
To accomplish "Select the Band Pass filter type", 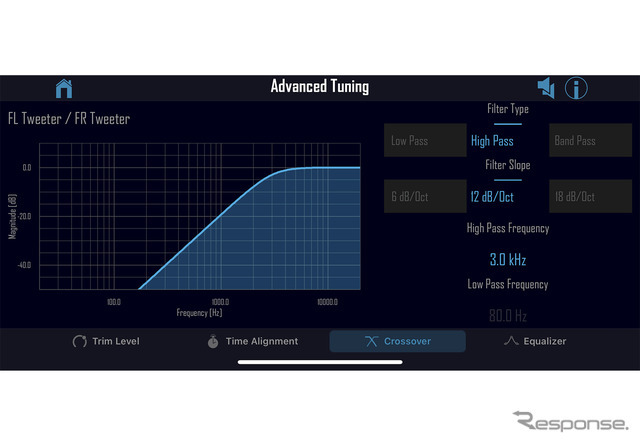I will 590,140.
